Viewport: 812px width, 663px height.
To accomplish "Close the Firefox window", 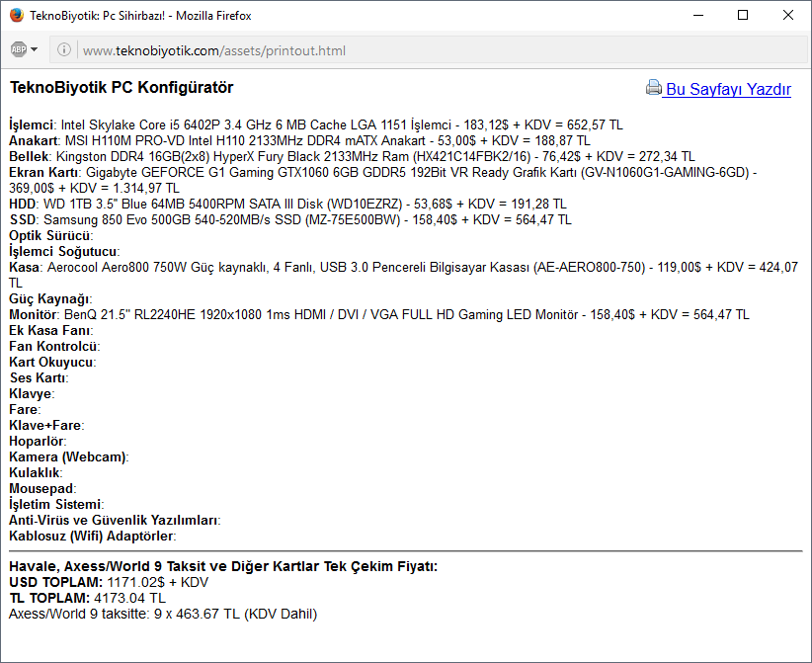I will pos(787,15).
